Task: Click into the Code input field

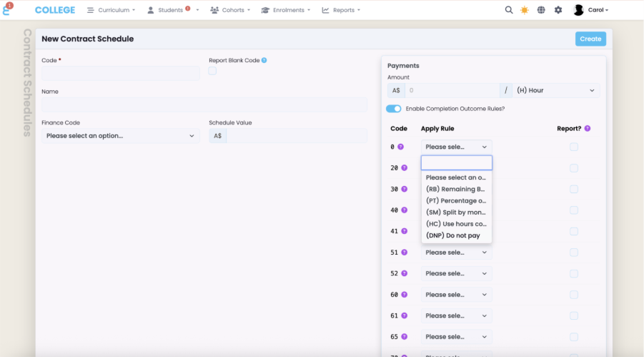Action: coord(120,73)
